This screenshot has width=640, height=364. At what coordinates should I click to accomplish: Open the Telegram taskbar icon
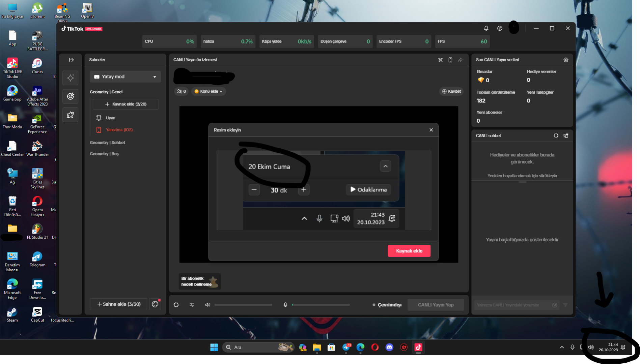pyautogui.click(x=346, y=347)
